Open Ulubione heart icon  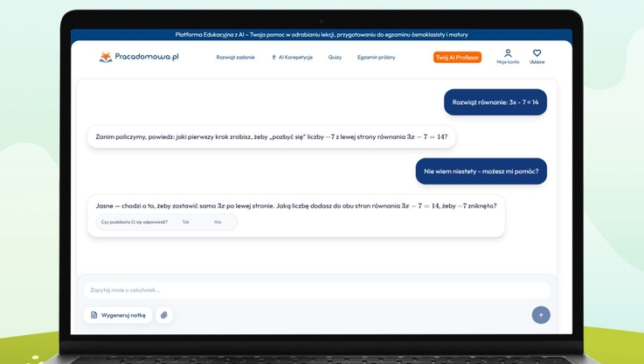pyautogui.click(x=537, y=53)
